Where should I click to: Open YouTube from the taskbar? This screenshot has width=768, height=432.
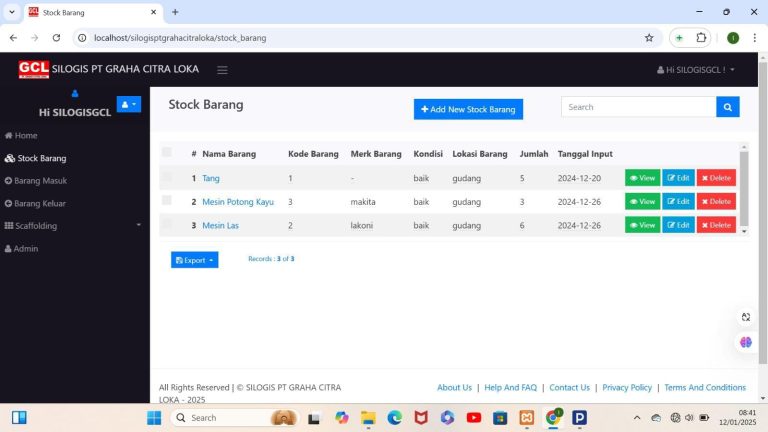(473, 418)
